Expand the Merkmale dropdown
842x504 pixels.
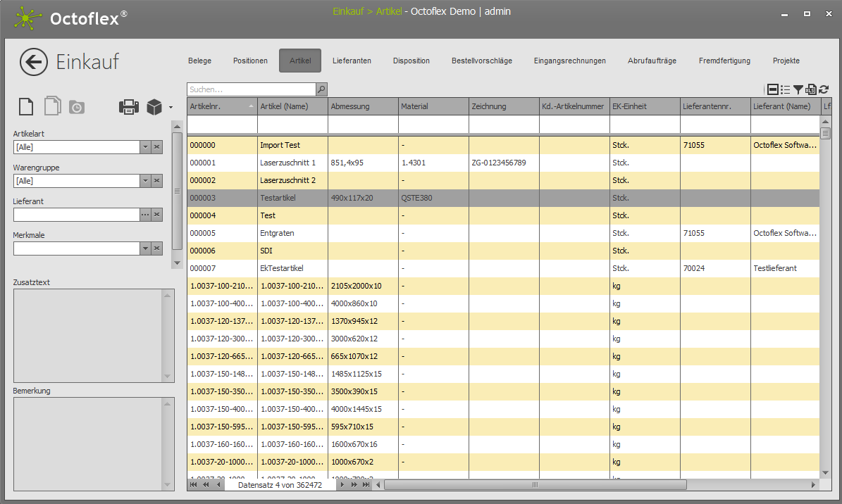[x=145, y=248]
